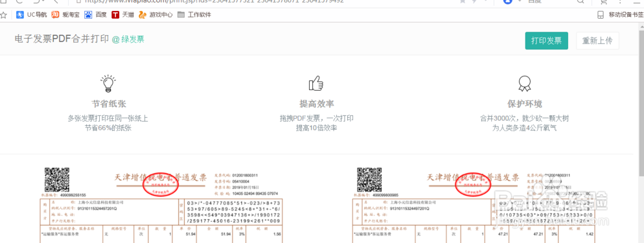Click the 电子发票PDF合并打印 page title
644x243 pixels.
(x=62, y=39)
